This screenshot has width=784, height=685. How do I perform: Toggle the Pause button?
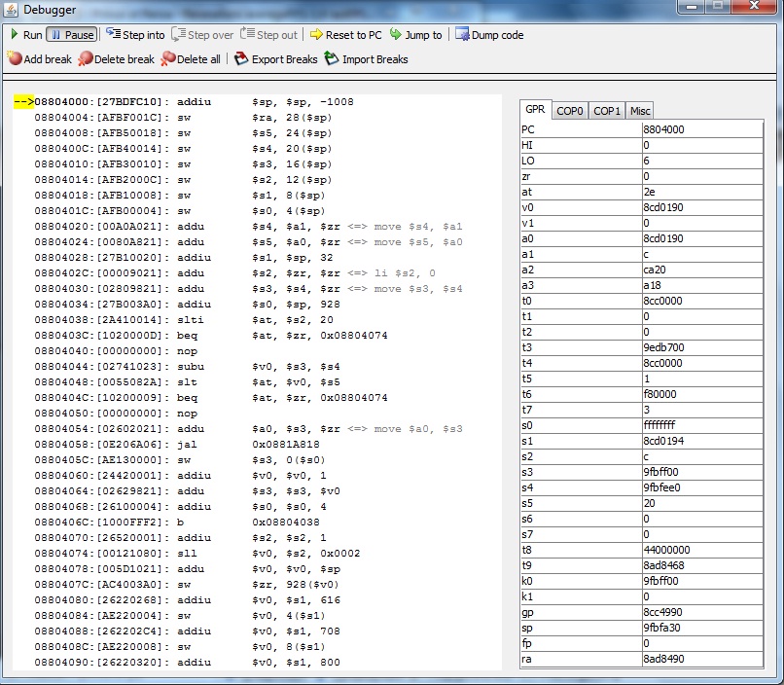[x=71, y=35]
